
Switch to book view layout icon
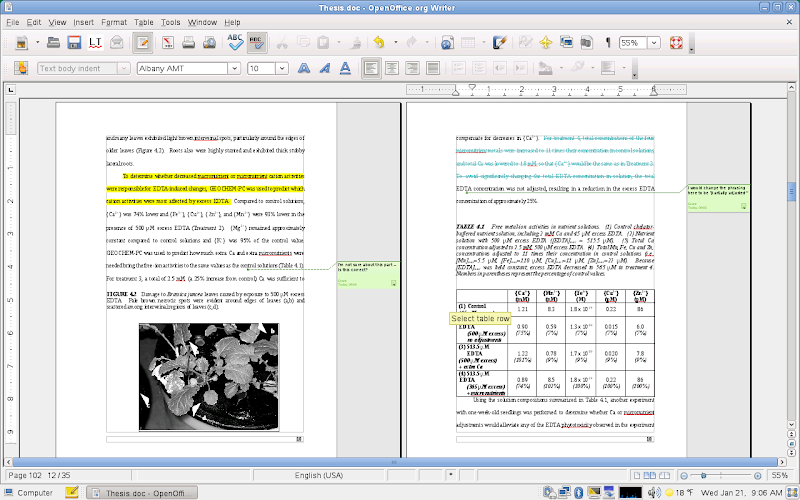coord(664,476)
